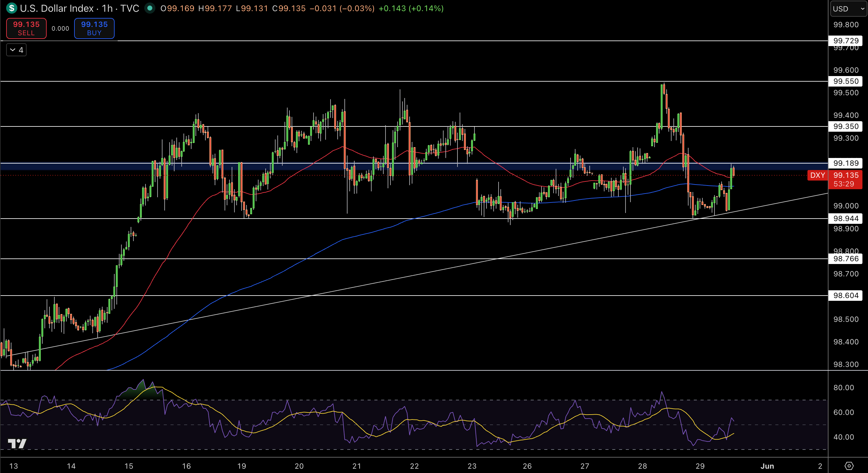This screenshot has width=868, height=473.
Task: Click date 29 on the time axis
Action: tap(700, 466)
